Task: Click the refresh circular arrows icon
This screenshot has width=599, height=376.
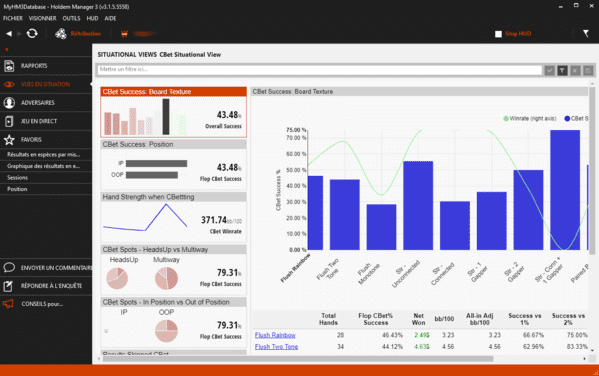Action: [x=32, y=34]
